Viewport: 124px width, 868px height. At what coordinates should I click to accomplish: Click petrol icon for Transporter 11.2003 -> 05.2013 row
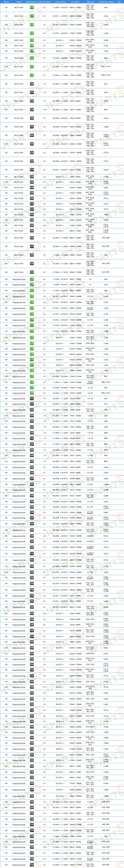click(32, 279)
